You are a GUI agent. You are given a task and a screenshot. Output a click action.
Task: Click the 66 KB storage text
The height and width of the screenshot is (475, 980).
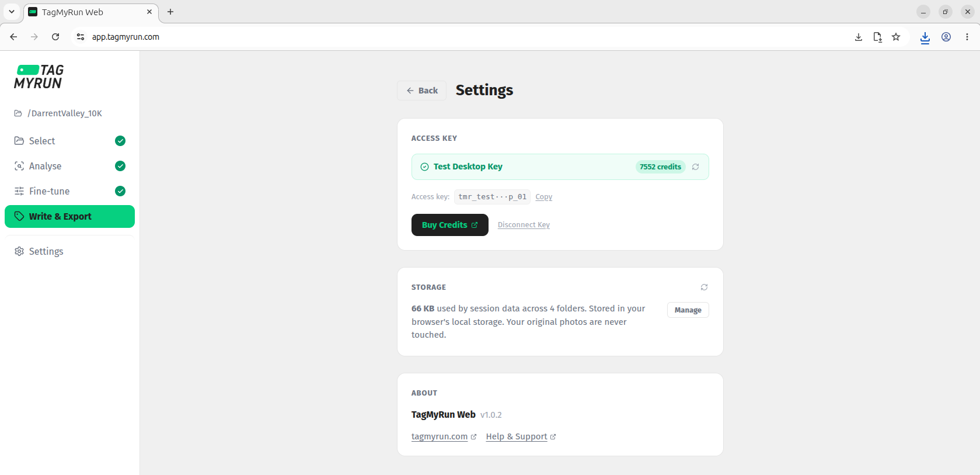tap(423, 308)
